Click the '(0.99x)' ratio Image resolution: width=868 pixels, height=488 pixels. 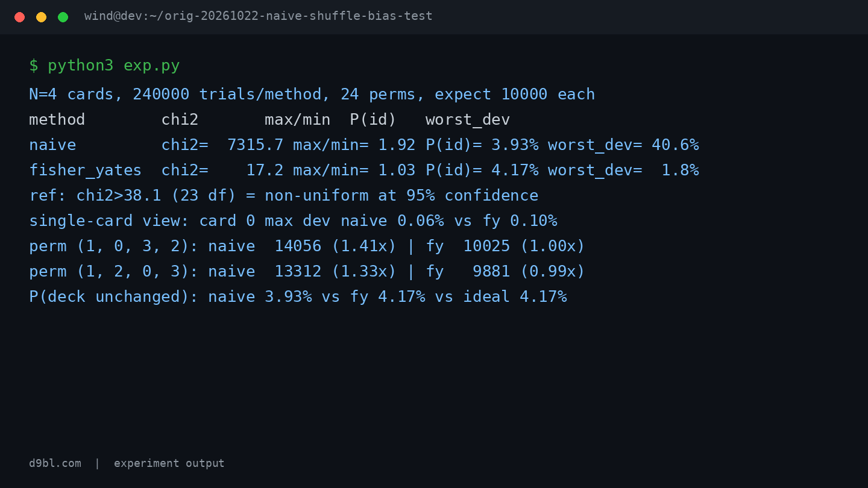(x=553, y=272)
